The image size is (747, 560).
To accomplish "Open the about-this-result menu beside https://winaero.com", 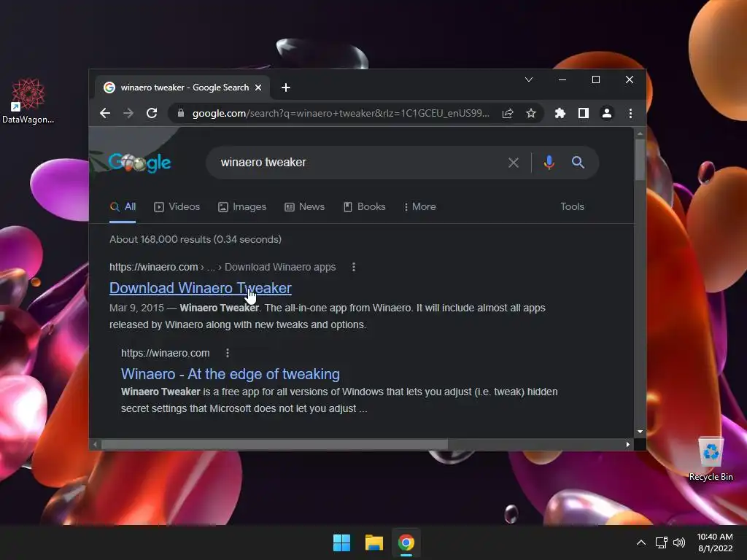I will pyautogui.click(x=228, y=353).
